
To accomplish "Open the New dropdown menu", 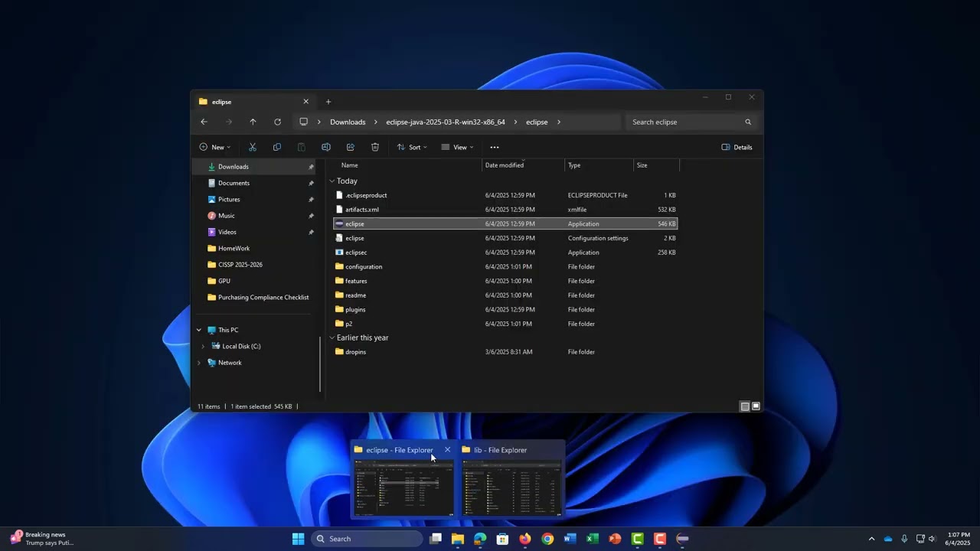I will [x=215, y=147].
